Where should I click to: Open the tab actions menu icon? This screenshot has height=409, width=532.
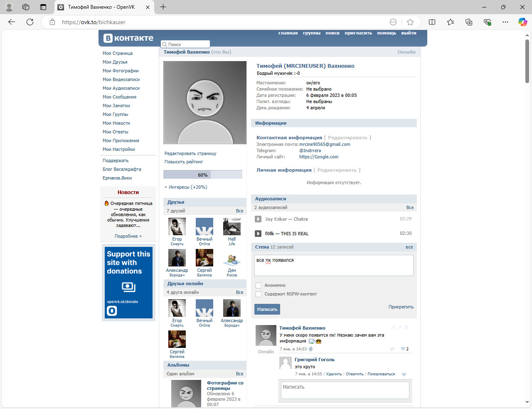coord(43,7)
